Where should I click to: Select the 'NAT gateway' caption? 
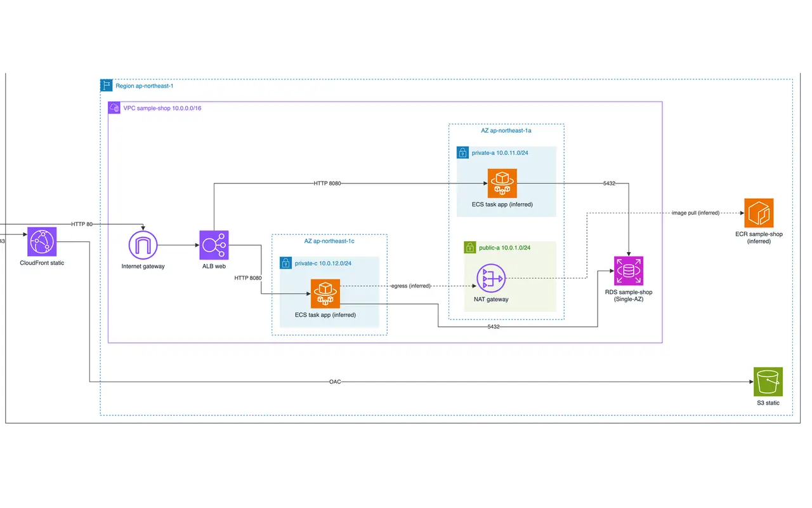(491, 299)
